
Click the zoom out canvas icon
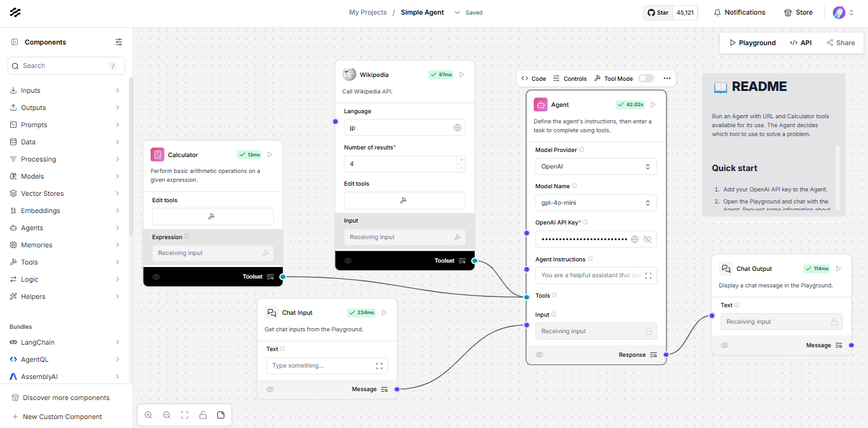point(166,415)
